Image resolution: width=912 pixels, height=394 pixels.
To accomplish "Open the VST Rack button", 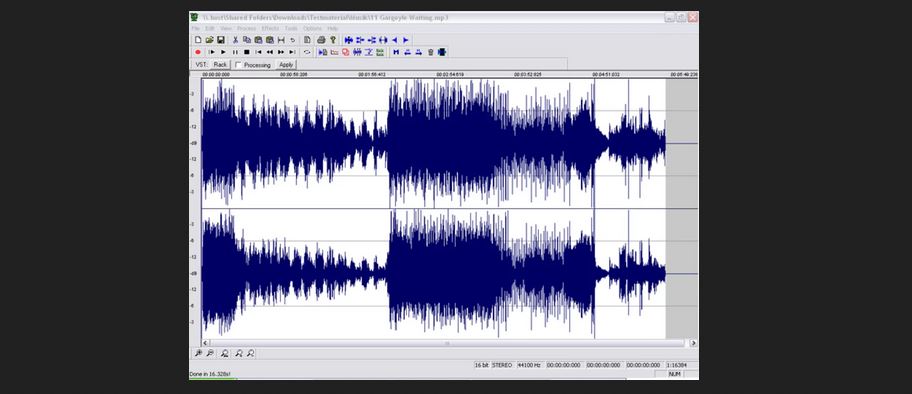I will (220, 65).
